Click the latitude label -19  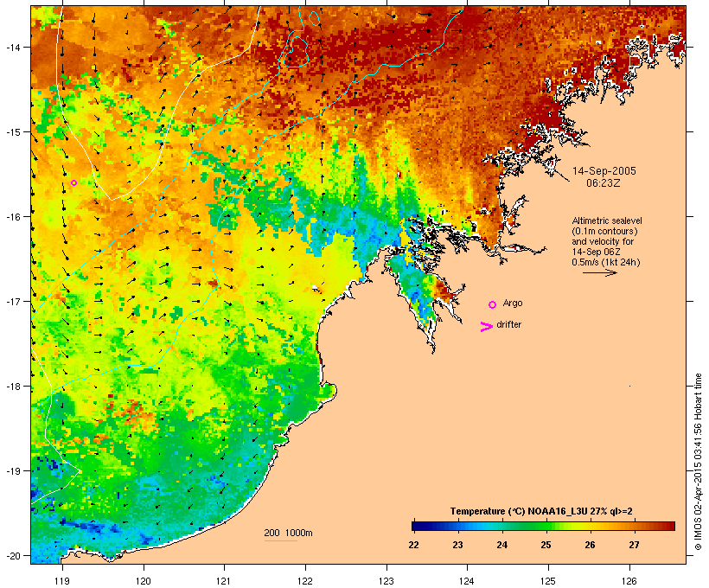pyautogui.click(x=13, y=470)
